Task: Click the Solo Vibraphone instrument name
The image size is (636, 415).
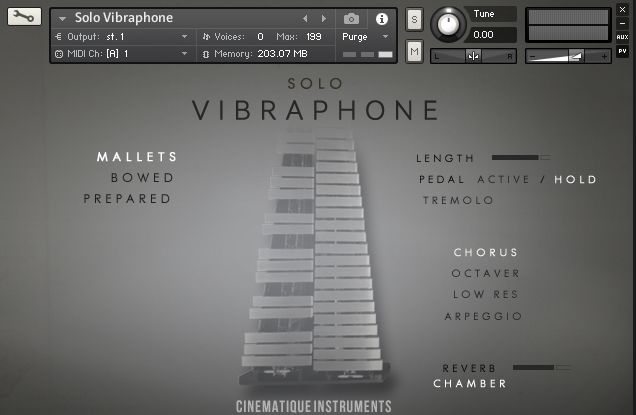Action: coord(124,18)
